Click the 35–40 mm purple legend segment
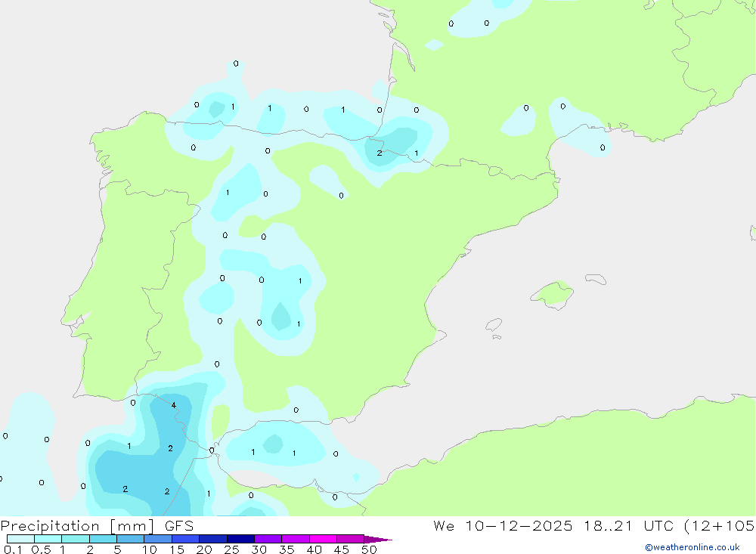Screen dimensions: 756x554 click(296, 539)
